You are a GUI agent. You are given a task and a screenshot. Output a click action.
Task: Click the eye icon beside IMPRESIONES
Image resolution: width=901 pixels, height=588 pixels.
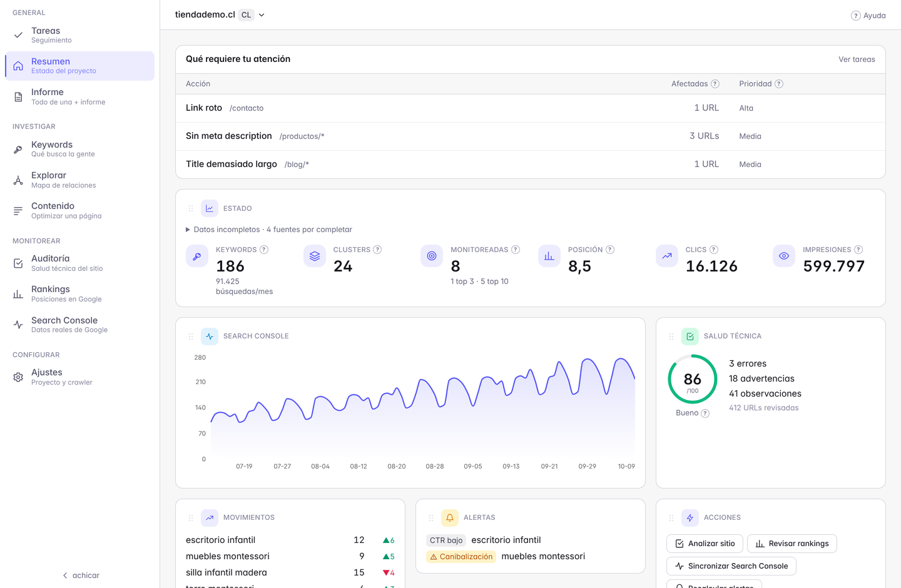[784, 256]
